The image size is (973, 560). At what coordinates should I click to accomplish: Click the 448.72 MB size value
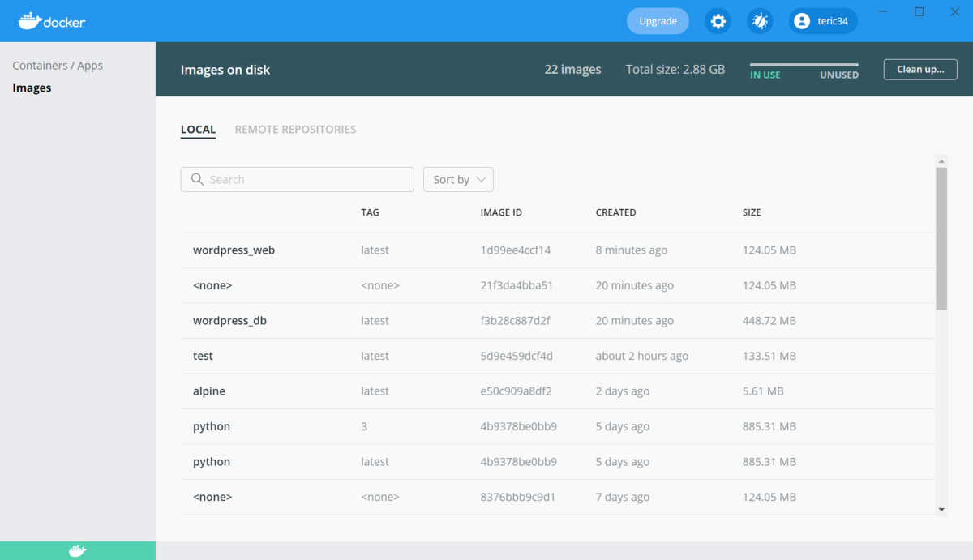coord(769,321)
